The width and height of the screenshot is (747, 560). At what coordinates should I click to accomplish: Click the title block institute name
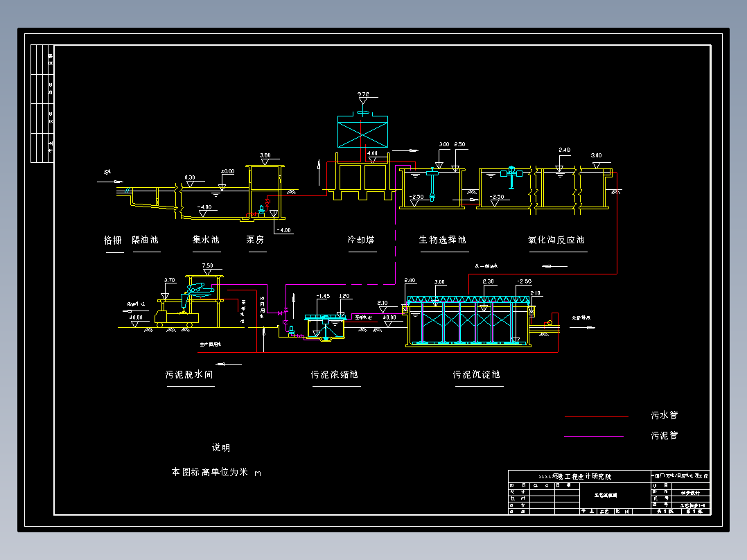[x=575, y=476]
